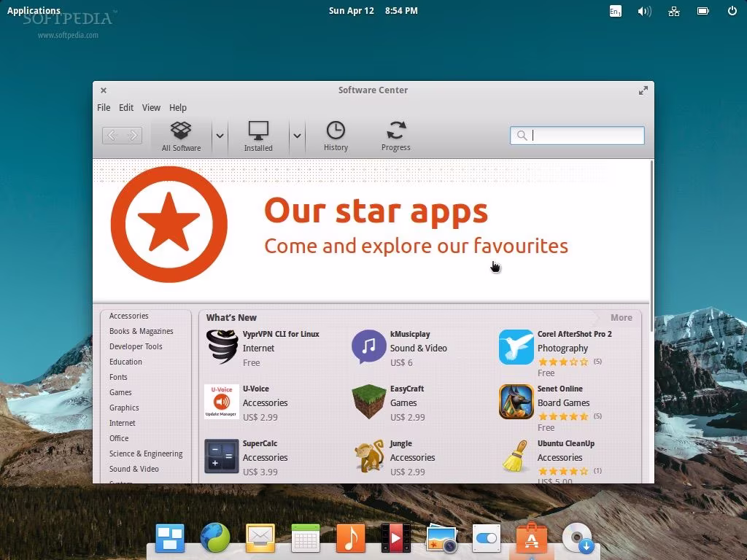Launch the Music dock icon
This screenshot has height=560, width=747.
point(351,538)
